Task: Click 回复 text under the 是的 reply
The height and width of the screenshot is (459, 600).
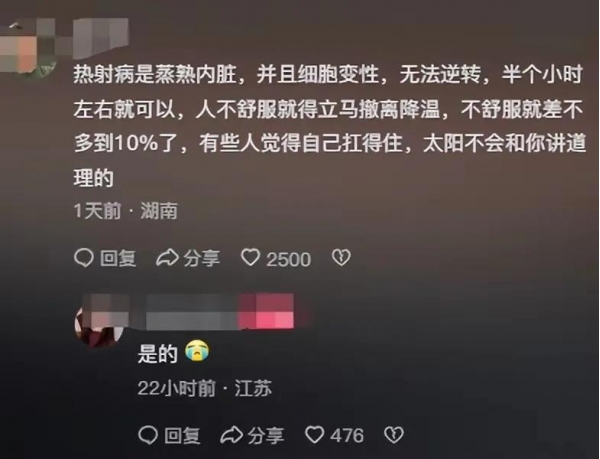Action: click(x=183, y=435)
